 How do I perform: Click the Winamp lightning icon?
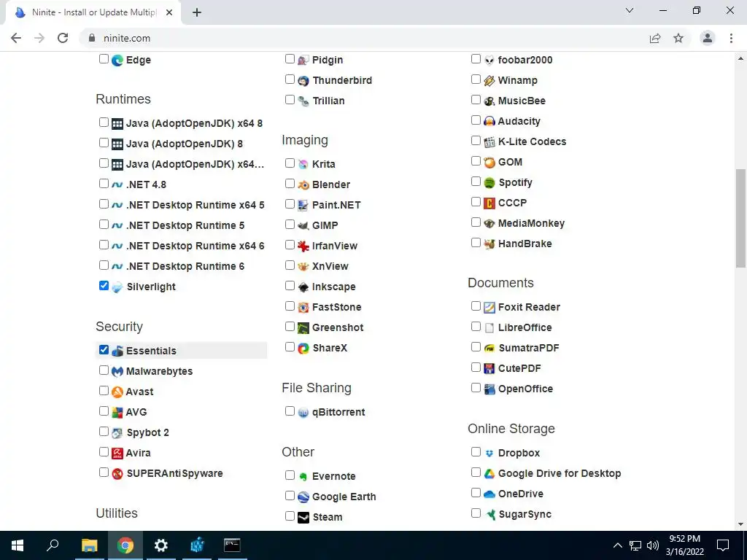coord(489,81)
